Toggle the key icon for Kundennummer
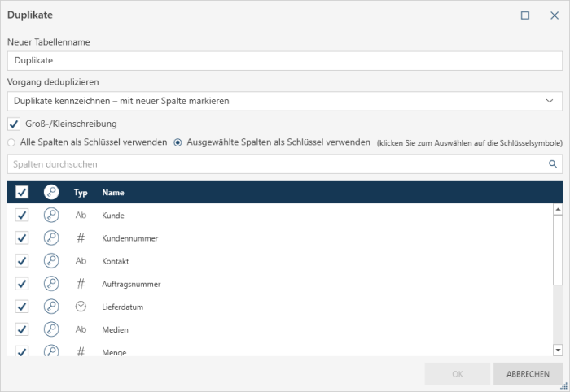The width and height of the screenshot is (570, 392). 51,238
